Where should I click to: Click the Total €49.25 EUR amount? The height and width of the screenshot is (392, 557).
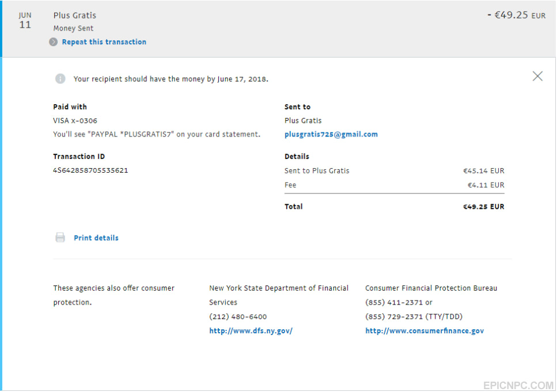click(x=483, y=207)
